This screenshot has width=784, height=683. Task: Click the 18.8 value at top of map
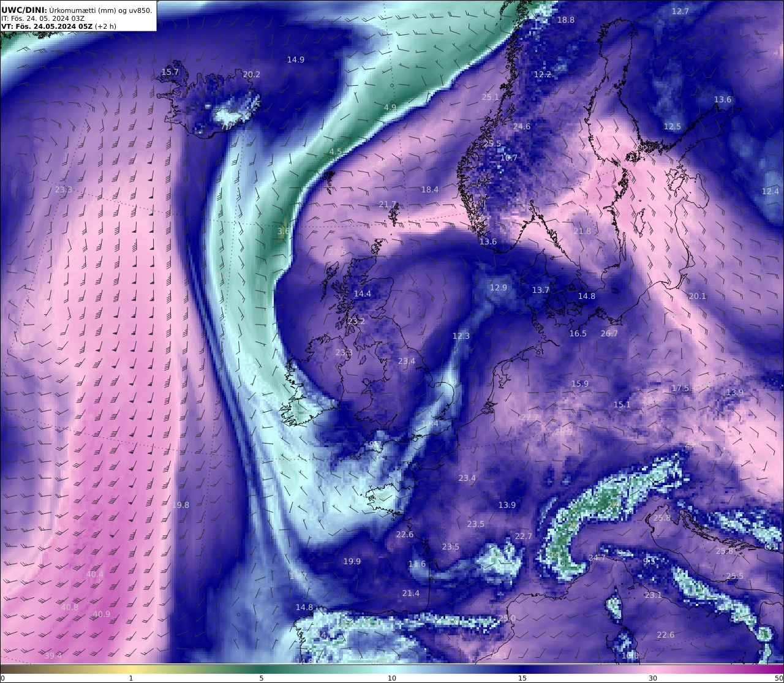pyautogui.click(x=566, y=20)
